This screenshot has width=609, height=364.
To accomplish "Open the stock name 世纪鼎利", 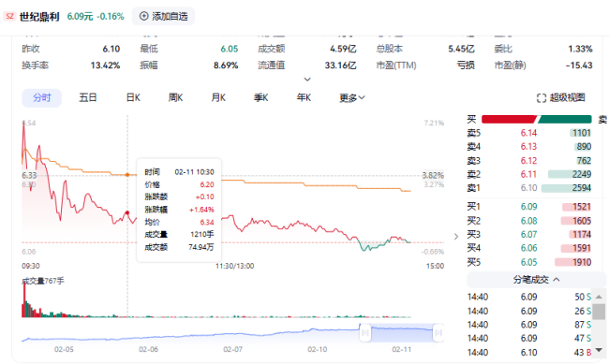I will coord(39,16).
